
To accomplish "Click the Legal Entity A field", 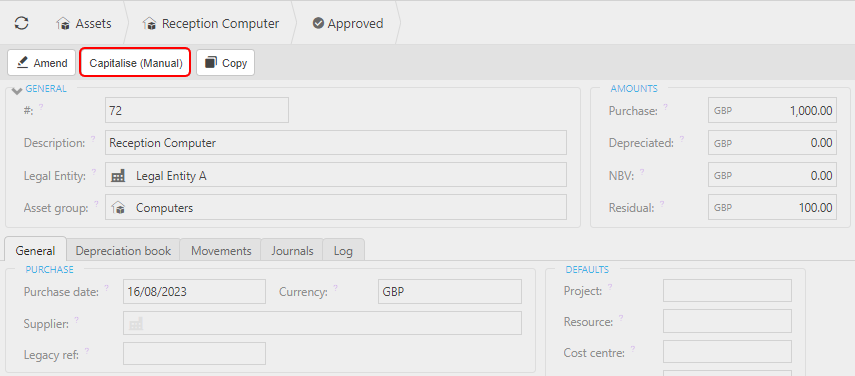I will (x=336, y=175).
